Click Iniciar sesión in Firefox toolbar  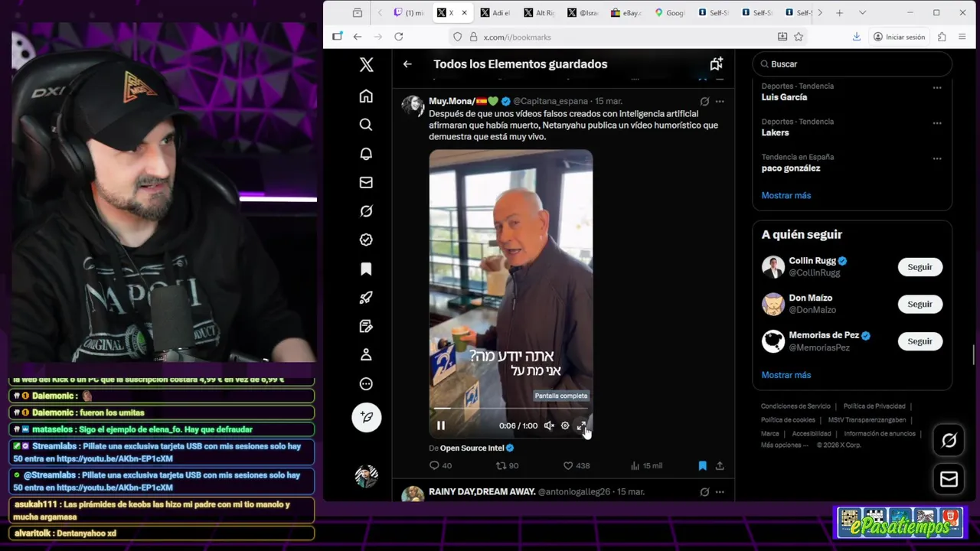(x=899, y=37)
